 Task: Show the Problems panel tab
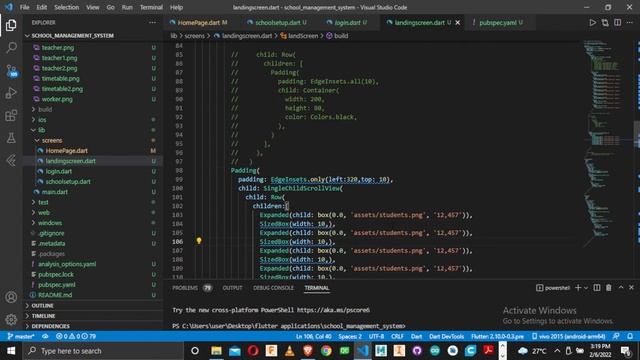(x=192, y=288)
